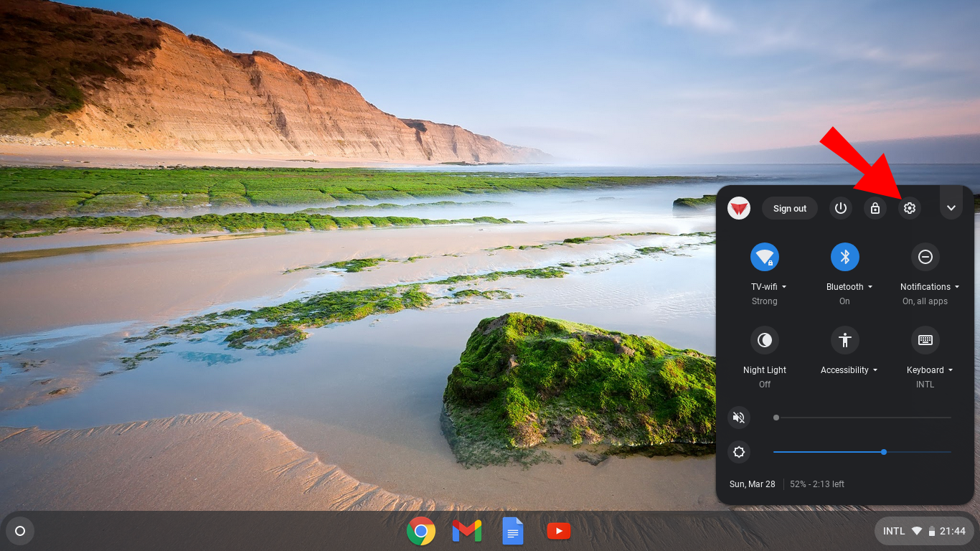The height and width of the screenshot is (551, 980).
Task: Expand Keyboard input method list
Action: tap(930, 369)
